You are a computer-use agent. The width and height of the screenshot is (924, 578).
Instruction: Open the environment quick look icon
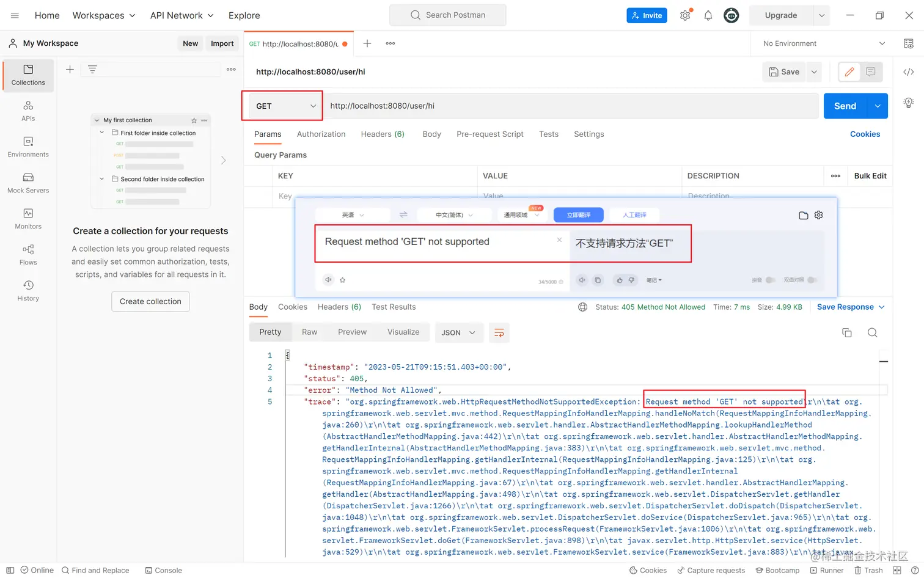click(909, 43)
